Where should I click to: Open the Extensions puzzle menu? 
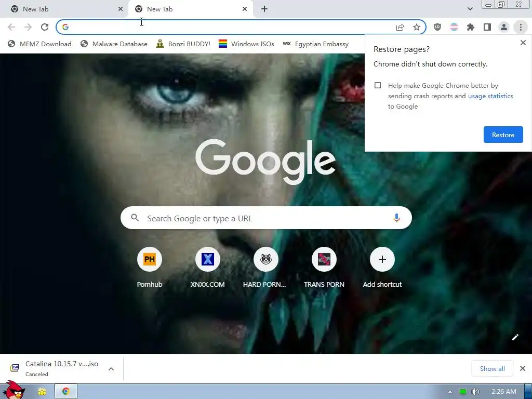coord(471,27)
